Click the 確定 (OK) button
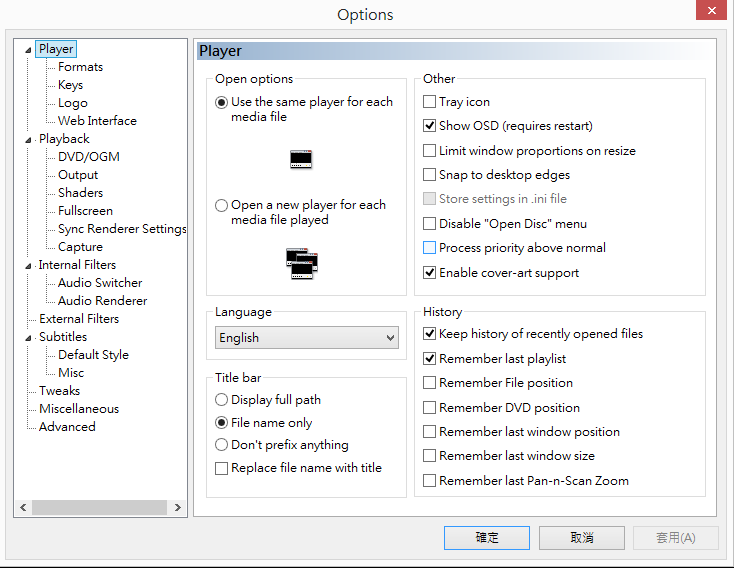Screen dimensions: 734x568 [487, 538]
